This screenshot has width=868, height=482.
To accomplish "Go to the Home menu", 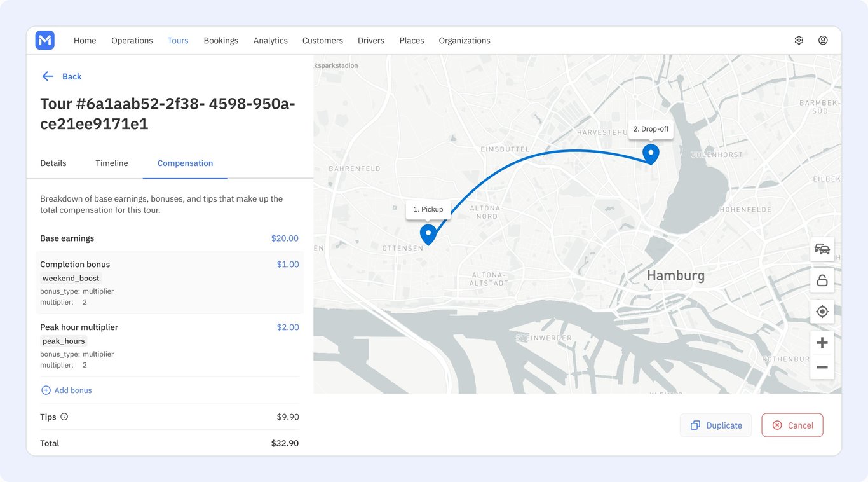I will pos(85,40).
